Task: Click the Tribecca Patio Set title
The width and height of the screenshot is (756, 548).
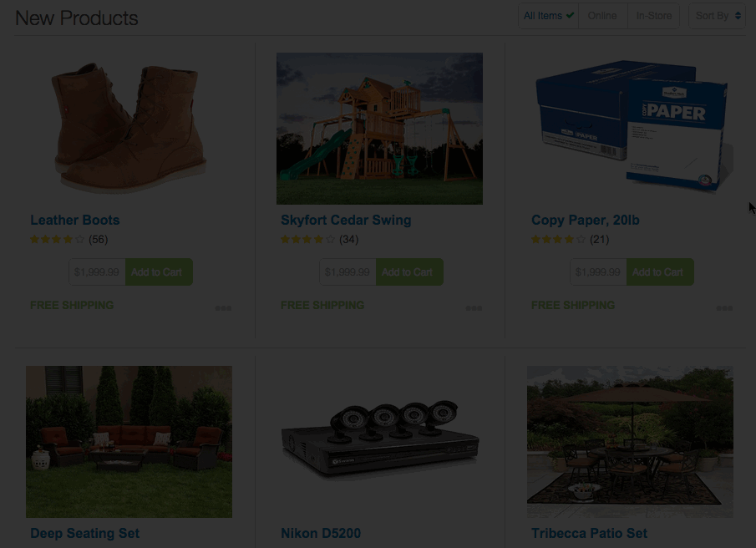Action: coord(589,533)
